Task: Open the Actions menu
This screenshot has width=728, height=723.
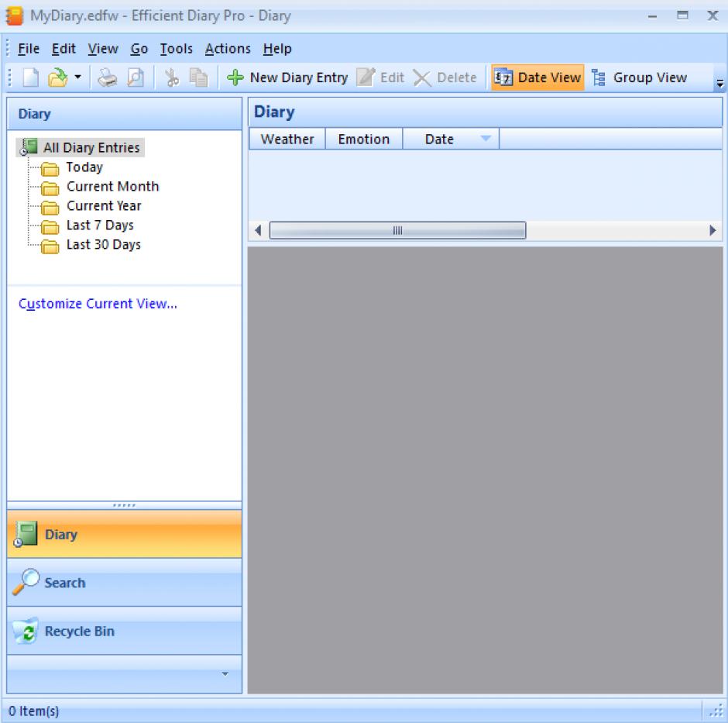Action: click(228, 49)
